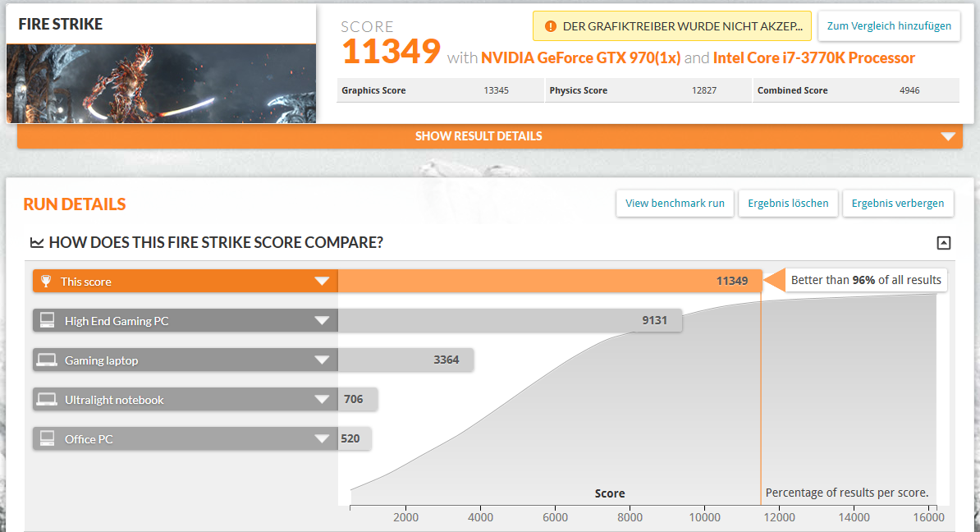Click the 16000 tick label on chart axis
The width and height of the screenshot is (980, 532).
click(929, 517)
